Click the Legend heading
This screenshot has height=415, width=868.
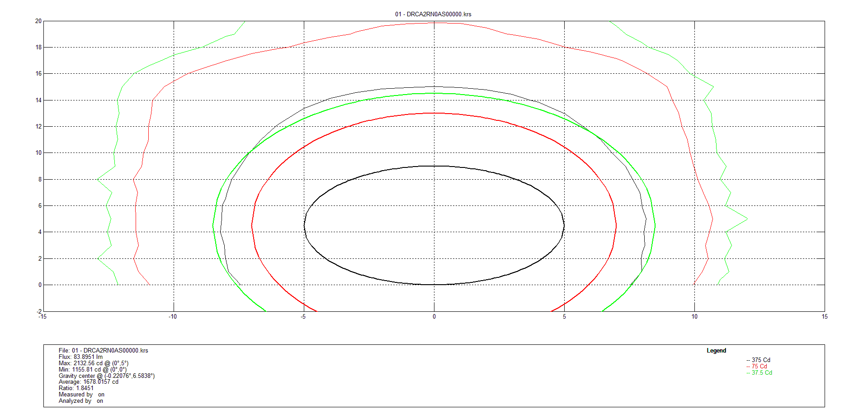point(716,351)
